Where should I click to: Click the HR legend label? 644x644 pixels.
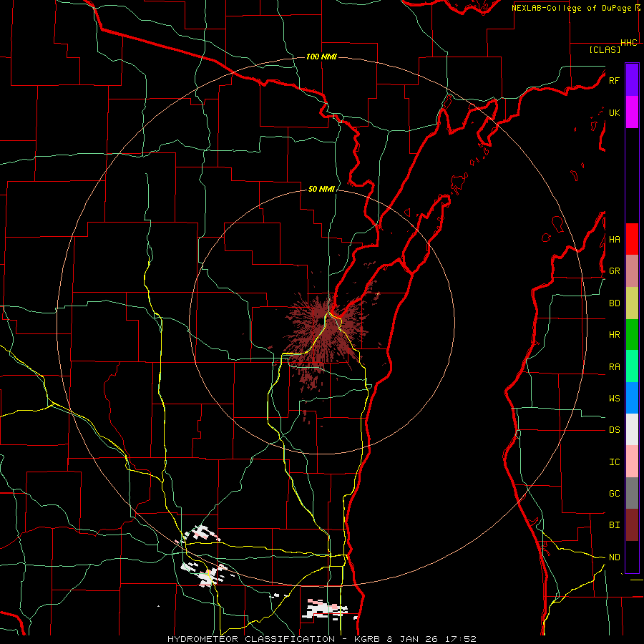(614, 335)
